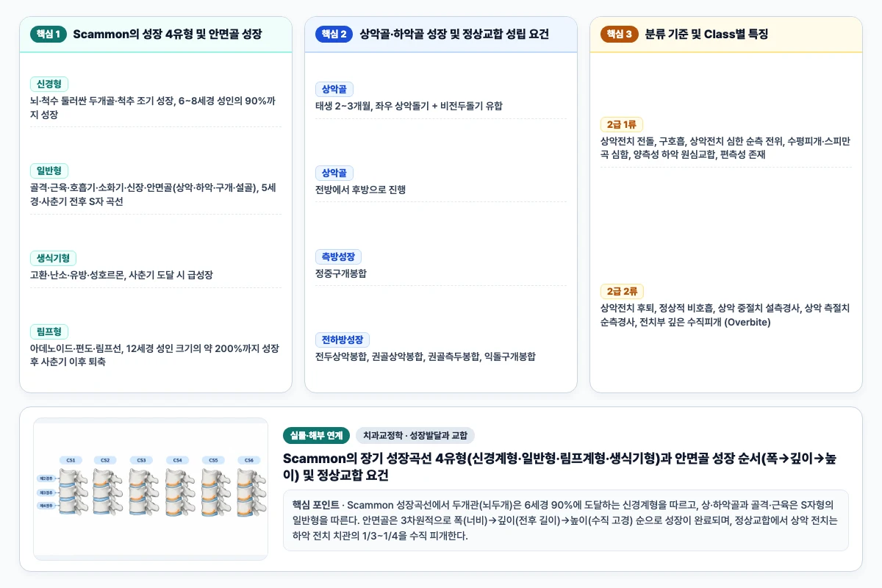882x588 pixels.
Task: Click the 상악골 tag above '태생 2~3개월'
Action: [334, 89]
